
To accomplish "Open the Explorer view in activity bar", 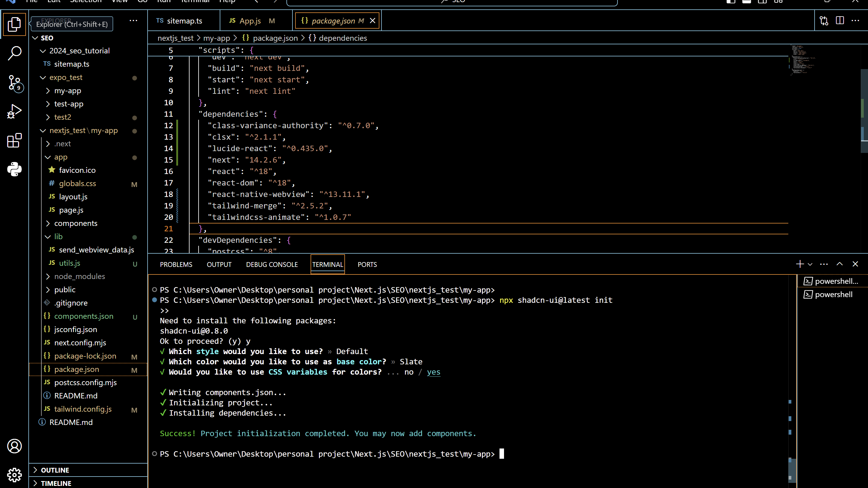I will [14, 24].
